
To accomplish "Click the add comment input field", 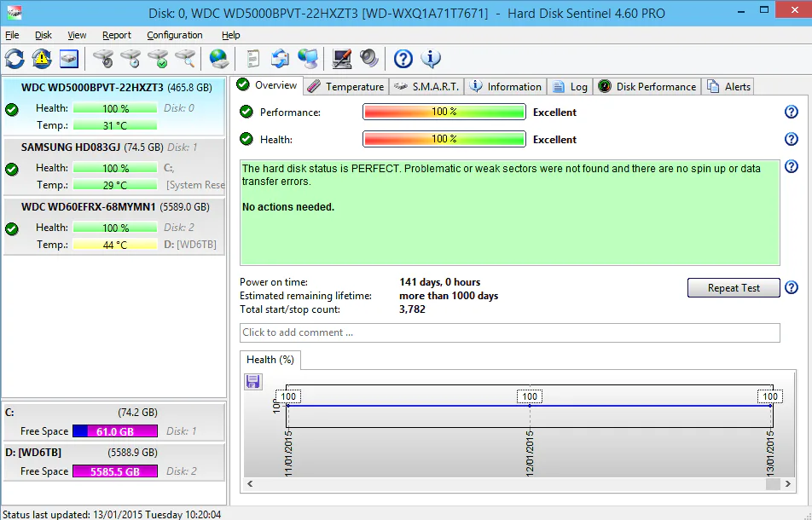I will [509, 332].
